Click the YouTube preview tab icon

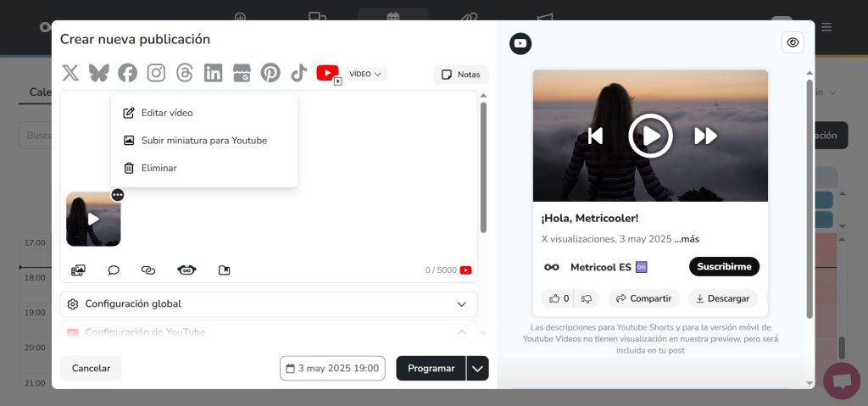point(520,44)
